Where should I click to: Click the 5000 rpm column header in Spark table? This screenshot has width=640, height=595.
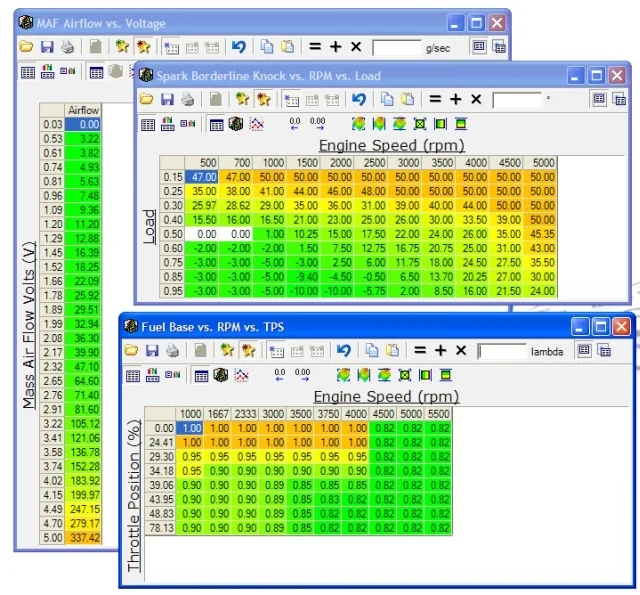(543, 163)
